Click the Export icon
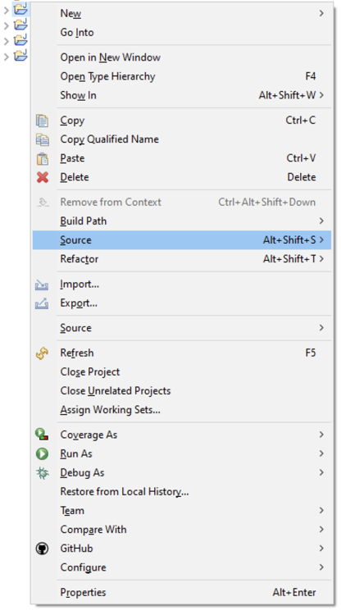Image resolution: width=364 pixels, height=615 pixels. (x=42, y=303)
